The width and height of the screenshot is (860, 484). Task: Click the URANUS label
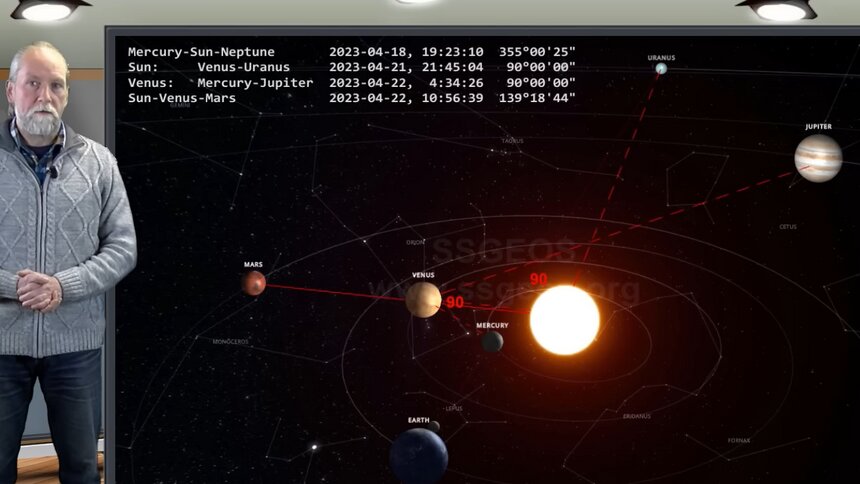click(661, 58)
